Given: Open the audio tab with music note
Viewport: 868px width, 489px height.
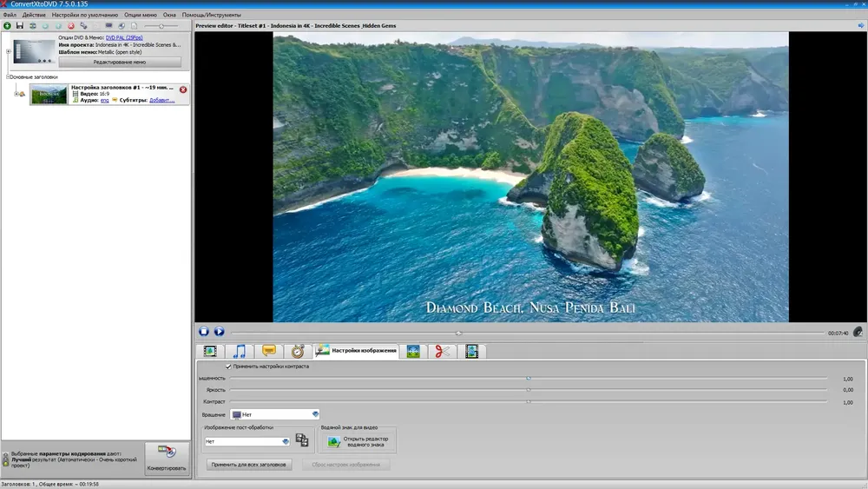Looking at the screenshot, I should pyautogui.click(x=240, y=351).
